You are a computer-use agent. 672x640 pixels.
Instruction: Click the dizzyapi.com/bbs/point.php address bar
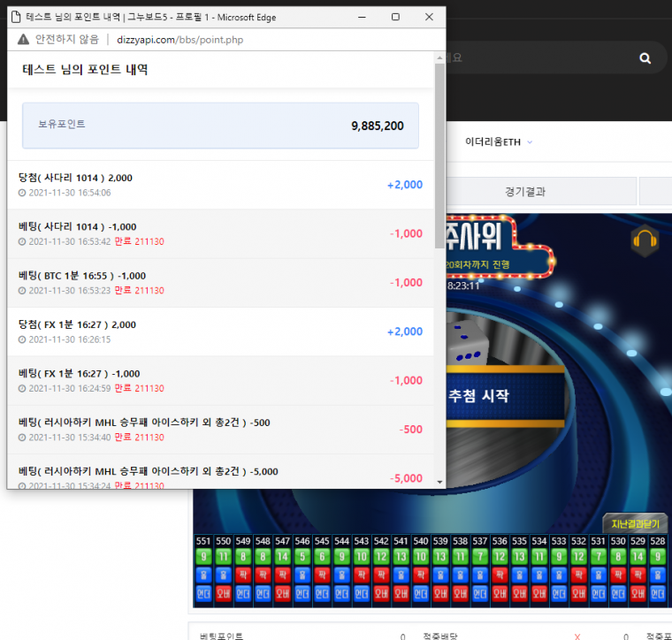point(180,40)
